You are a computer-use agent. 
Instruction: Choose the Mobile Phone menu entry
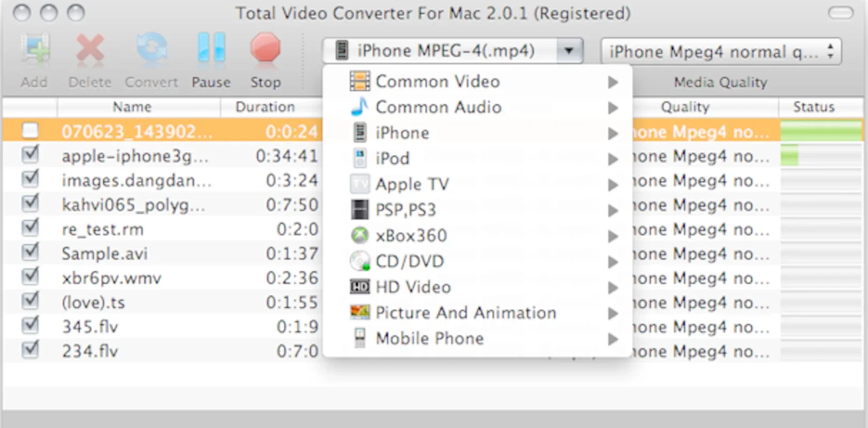click(478, 338)
